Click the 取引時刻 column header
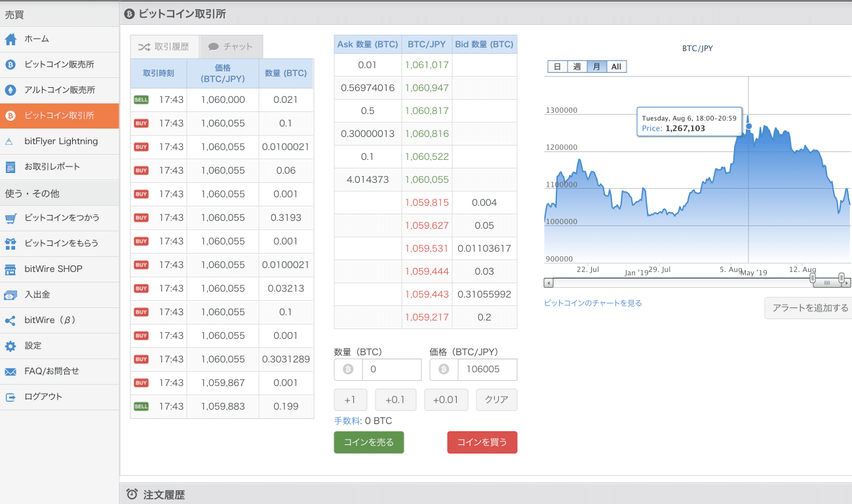Viewport: 852px width, 504px height. point(159,73)
